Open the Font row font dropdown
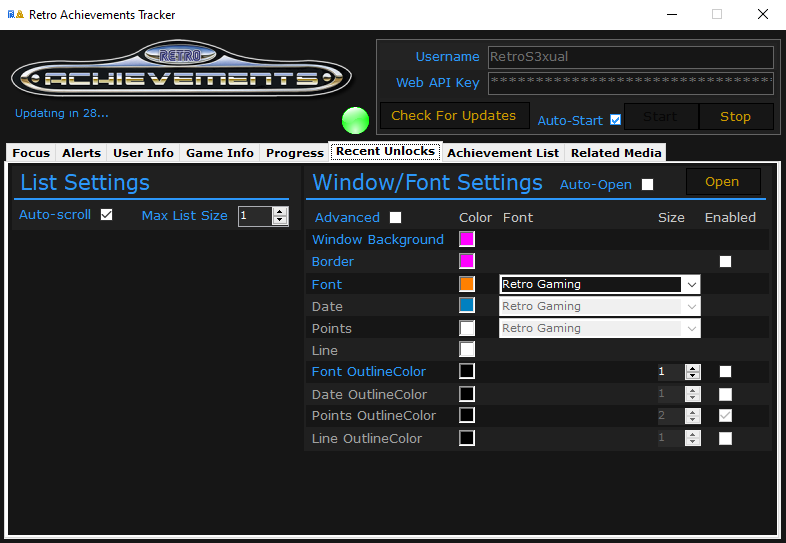 pos(692,284)
